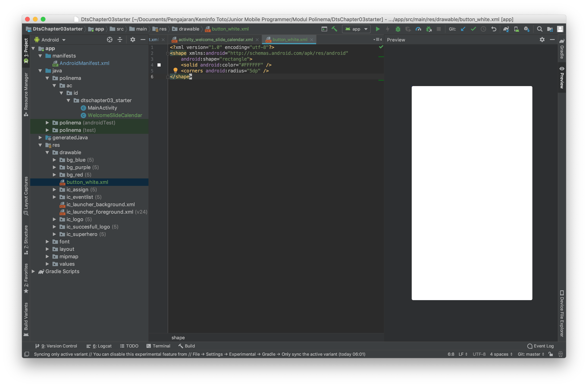Open the Android view selector dropdown
Image resolution: width=588 pixels, height=387 pixels.
(x=50, y=40)
